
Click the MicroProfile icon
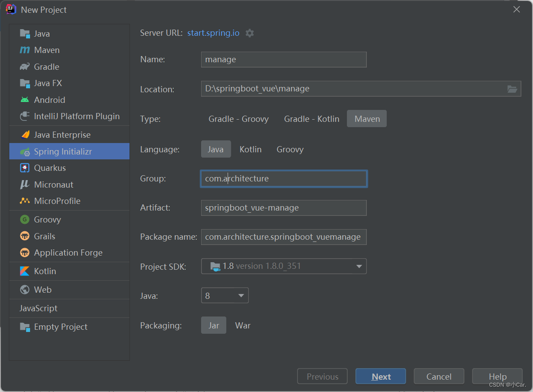25,201
